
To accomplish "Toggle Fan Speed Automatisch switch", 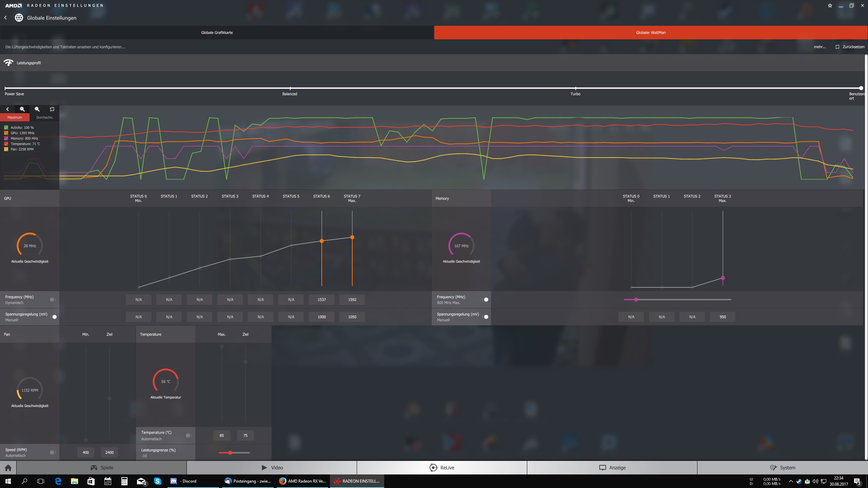I will click(x=53, y=452).
